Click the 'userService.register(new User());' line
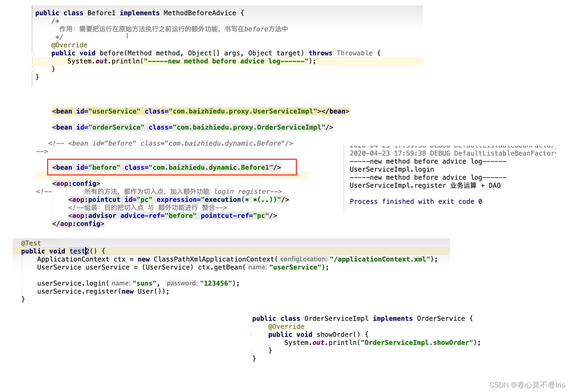571x392 pixels. pyautogui.click(x=103, y=291)
